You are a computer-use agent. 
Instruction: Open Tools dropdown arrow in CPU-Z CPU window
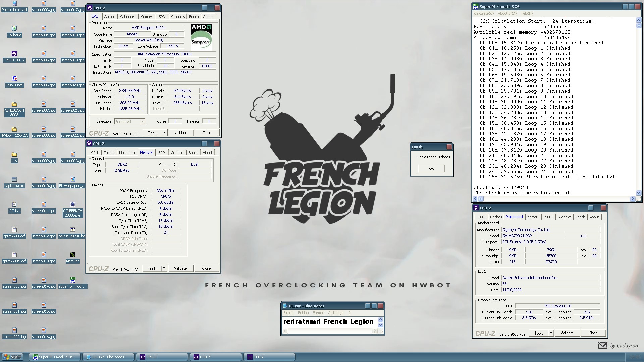[x=164, y=133]
